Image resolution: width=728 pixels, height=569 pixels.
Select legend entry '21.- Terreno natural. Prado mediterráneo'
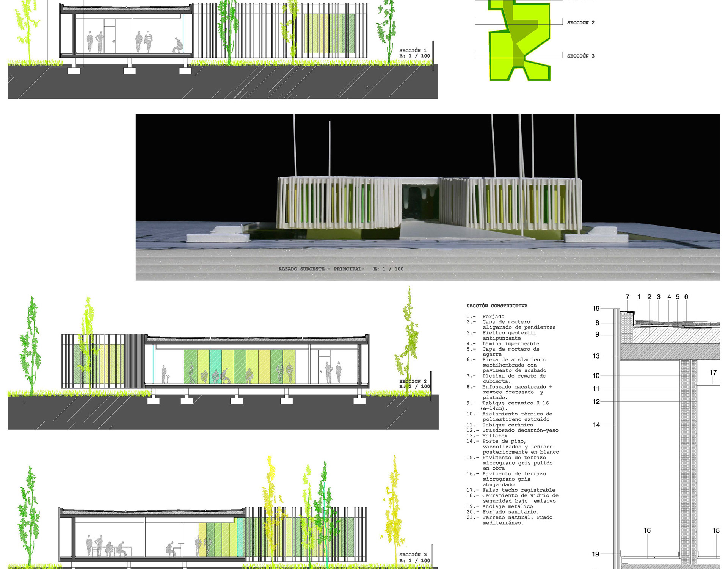(x=509, y=520)
